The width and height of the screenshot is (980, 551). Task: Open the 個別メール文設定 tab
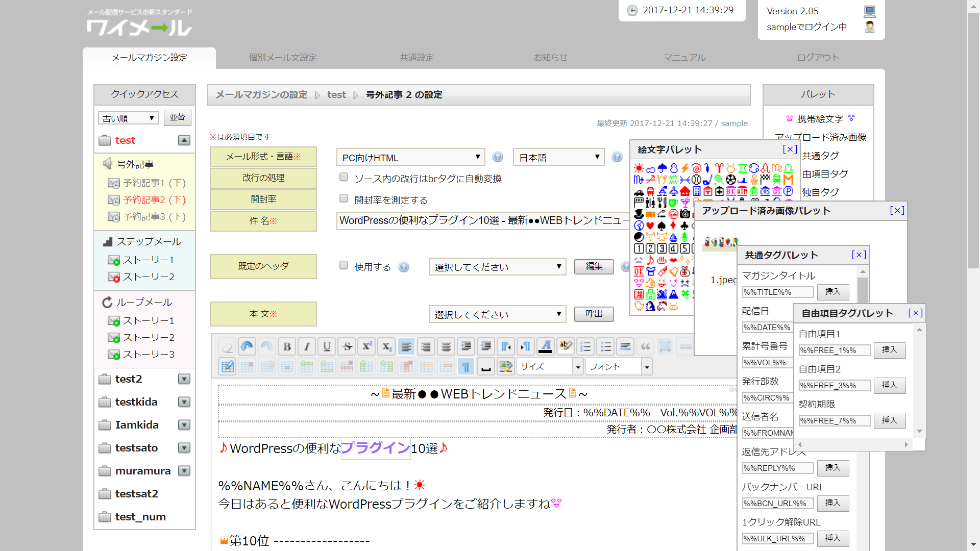tap(282, 58)
